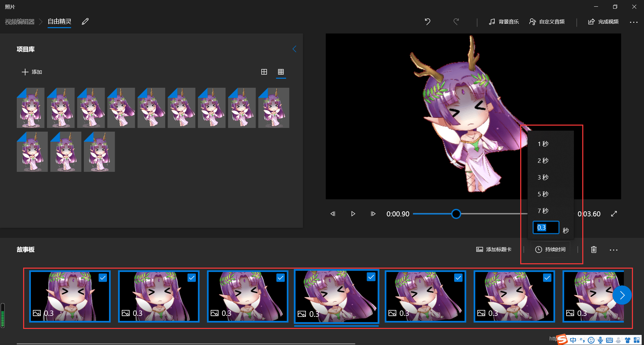Image resolution: width=644 pixels, height=345 pixels.
Task: Open Sogou soft keyboard icon
Action: (x=609, y=340)
